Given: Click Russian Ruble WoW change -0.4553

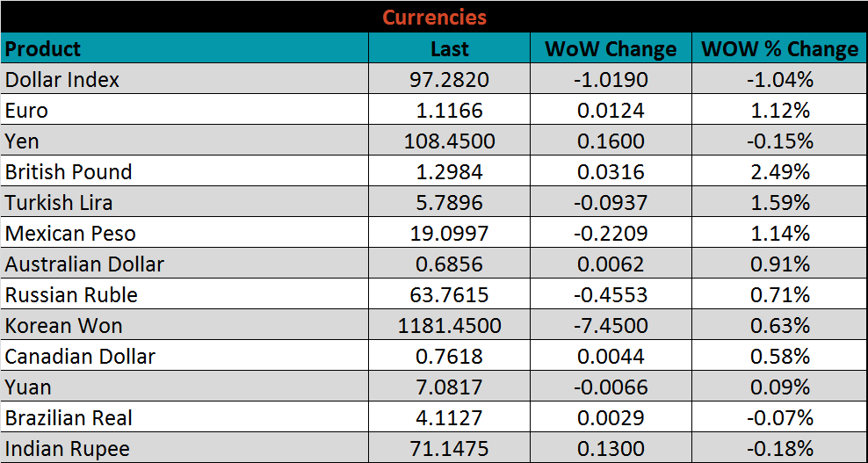Looking at the screenshot, I should [x=611, y=295].
